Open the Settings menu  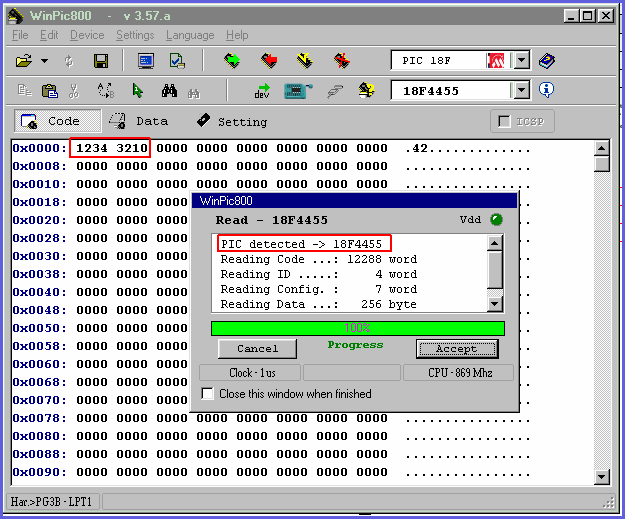(x=135, y=35)
